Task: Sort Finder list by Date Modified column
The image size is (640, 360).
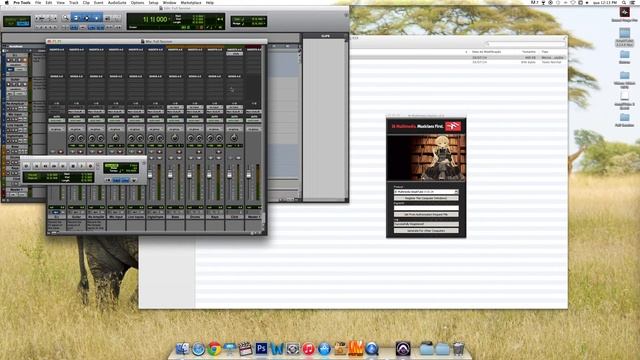Action: tap(487, 52)
